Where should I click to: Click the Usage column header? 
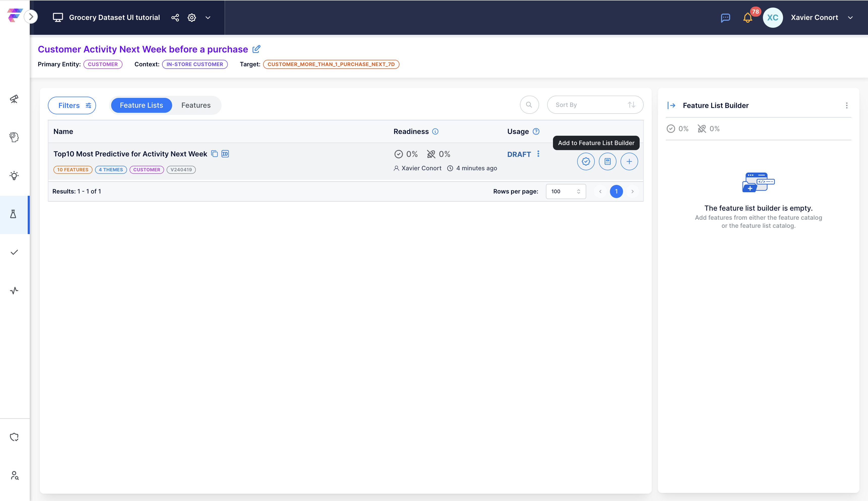tap(518, 131)
